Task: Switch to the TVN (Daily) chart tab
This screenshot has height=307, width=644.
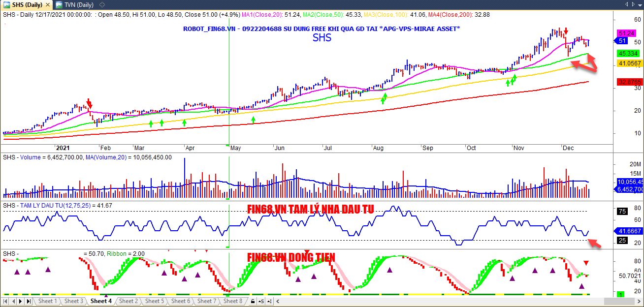Action: tap(74, 4)
